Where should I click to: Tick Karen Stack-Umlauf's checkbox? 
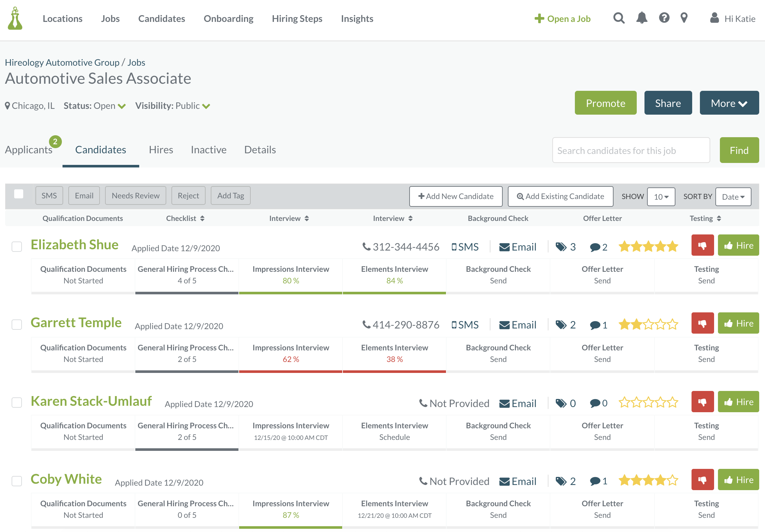[17, 403]
